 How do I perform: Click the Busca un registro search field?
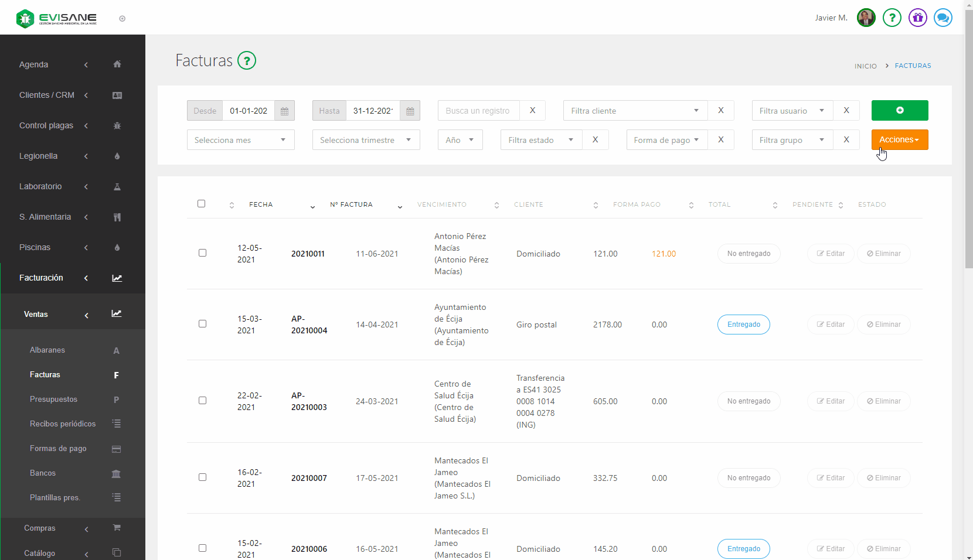point(478,111)
